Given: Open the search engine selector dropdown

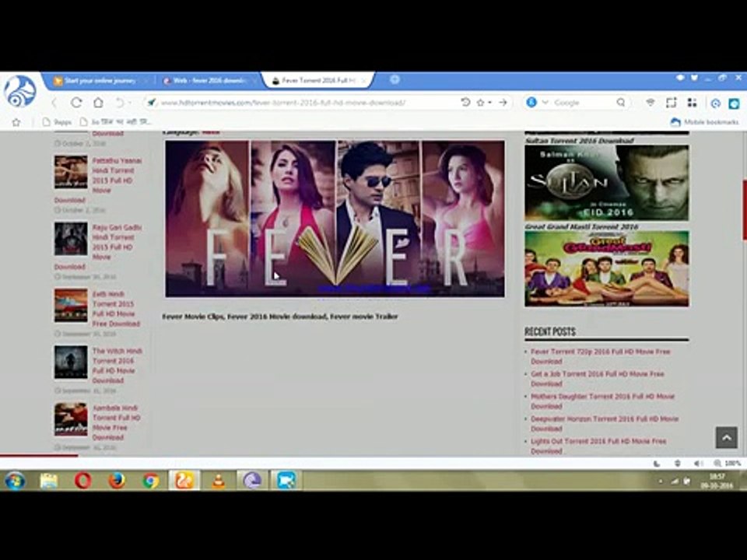Looking at the screenshot, I should [x=545, y=103].
